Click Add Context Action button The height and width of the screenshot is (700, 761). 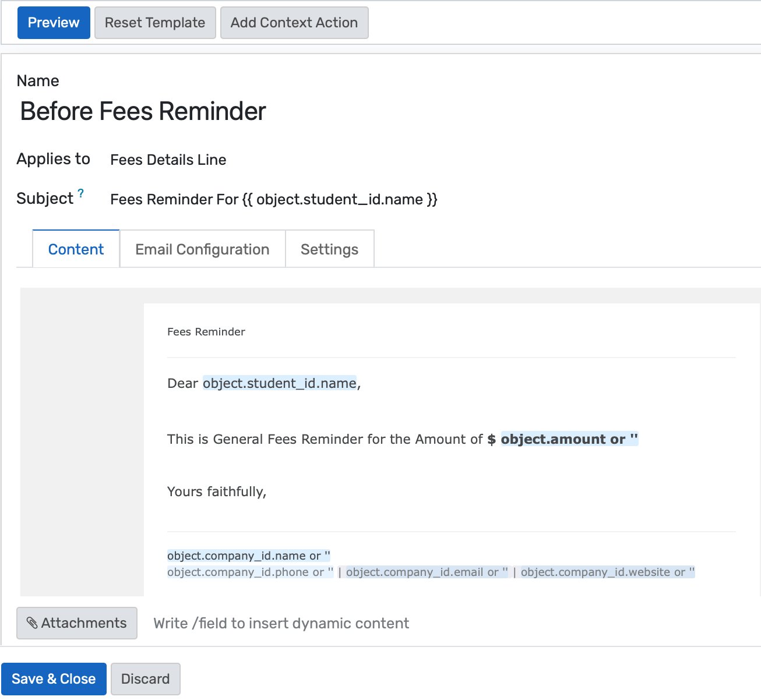click(294, 23)
